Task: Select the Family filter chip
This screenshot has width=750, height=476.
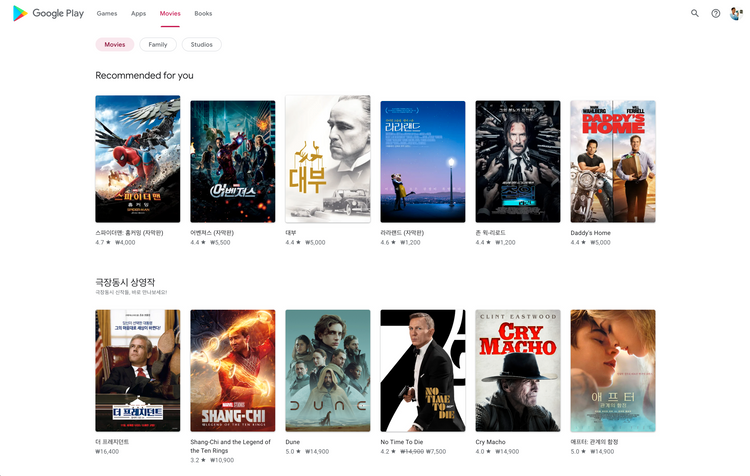Action: pos(158,44)
